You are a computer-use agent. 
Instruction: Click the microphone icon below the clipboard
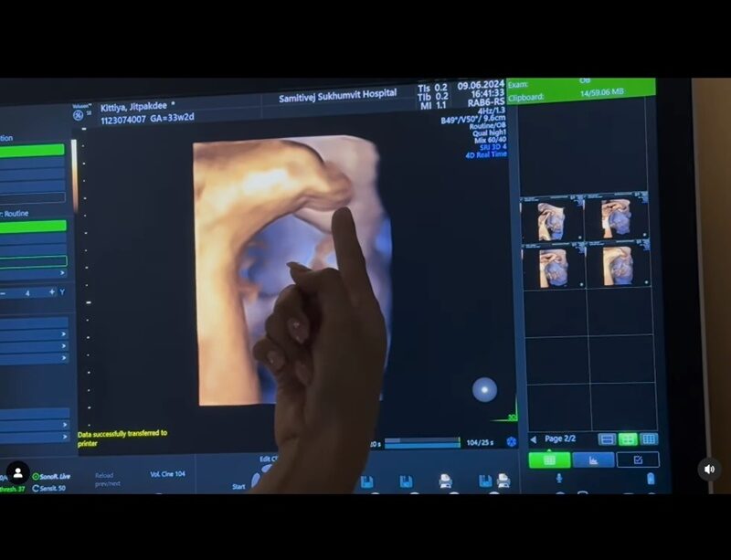coord(558,478)
